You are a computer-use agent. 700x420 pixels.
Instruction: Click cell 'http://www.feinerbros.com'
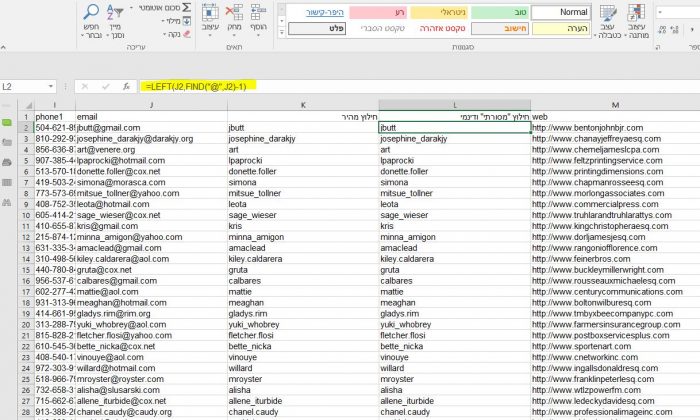click(x=615, y=259)
